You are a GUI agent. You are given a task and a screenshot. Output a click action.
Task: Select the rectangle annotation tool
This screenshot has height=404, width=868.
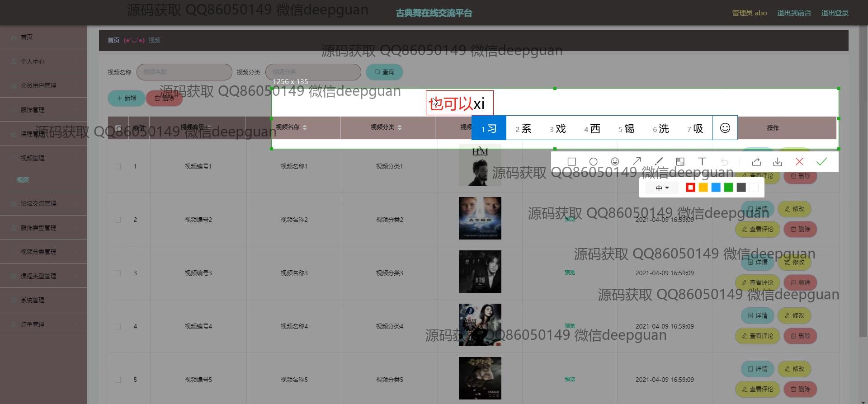point(571,161)
